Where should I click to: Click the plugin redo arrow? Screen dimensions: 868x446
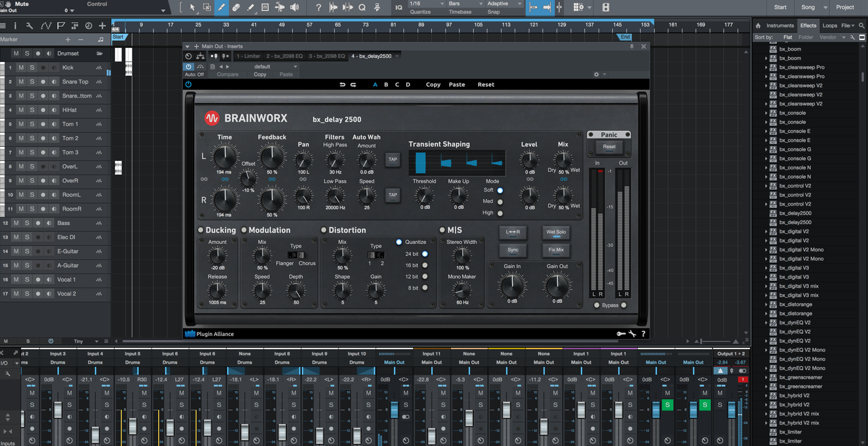[353, 84]
